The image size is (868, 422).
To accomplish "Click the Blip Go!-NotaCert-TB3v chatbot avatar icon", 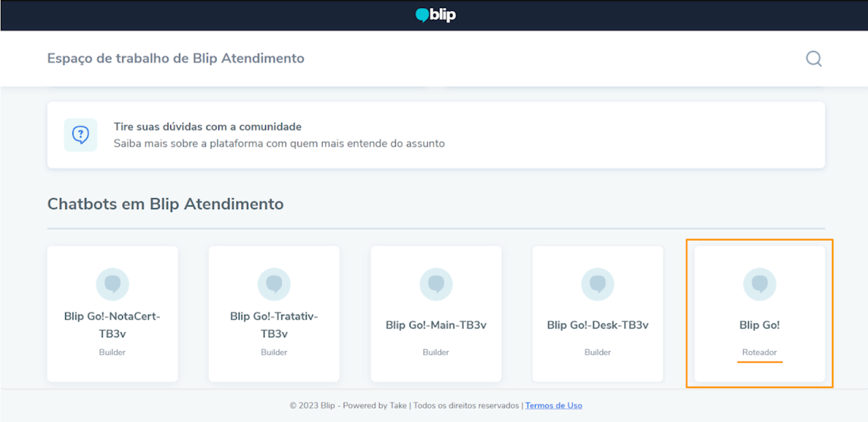I will tap(113, 284).
